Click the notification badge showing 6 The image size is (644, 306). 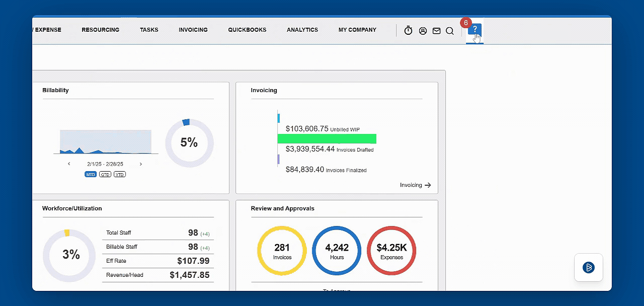pos(465,23)
